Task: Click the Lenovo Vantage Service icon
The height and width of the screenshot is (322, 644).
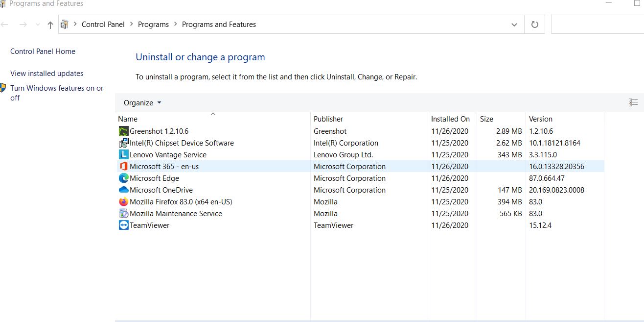Action: pos(123,154)
